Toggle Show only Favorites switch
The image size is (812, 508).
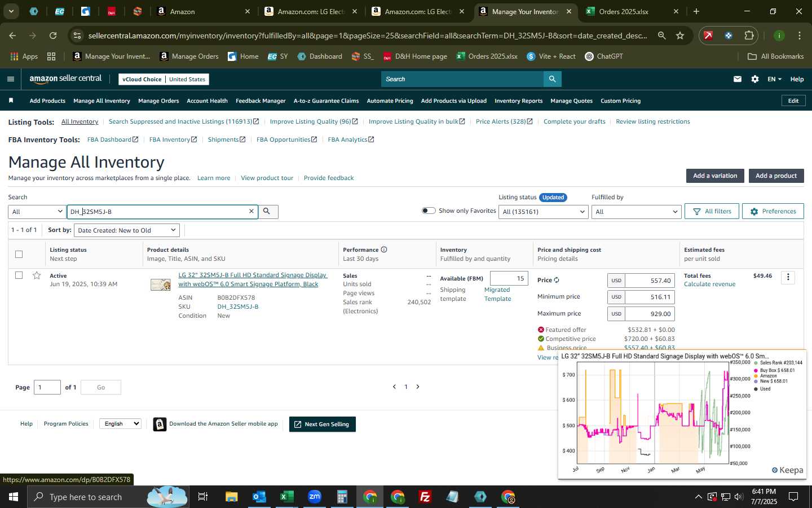(x=429, y=211)
